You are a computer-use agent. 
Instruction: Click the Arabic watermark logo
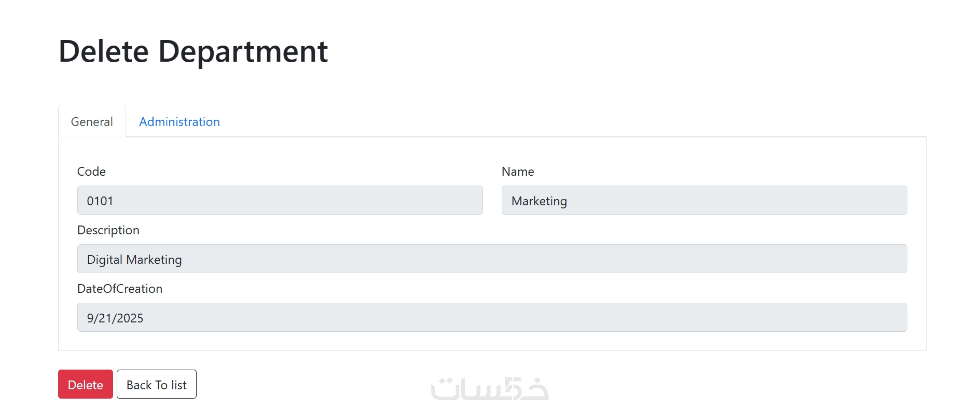[489, 389]
